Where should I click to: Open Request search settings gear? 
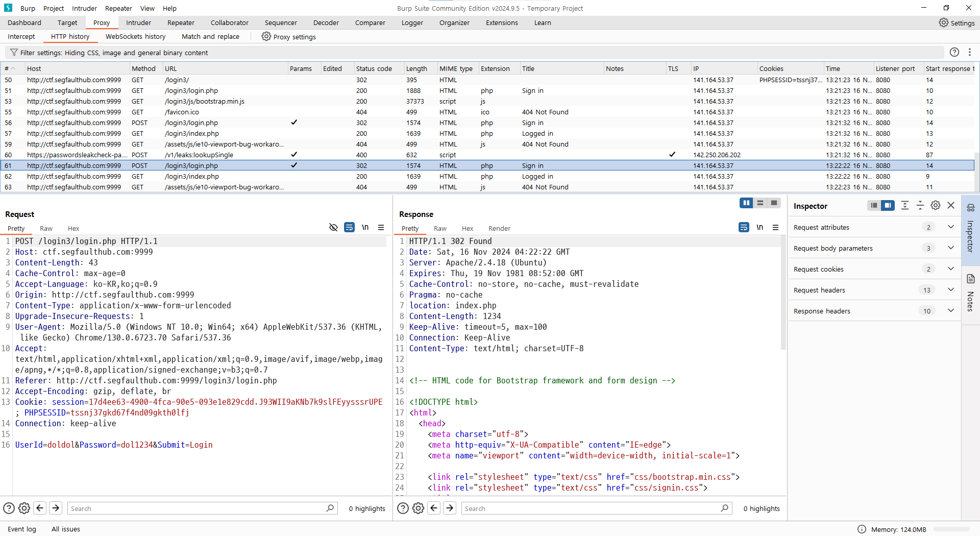(x=24, y=508)
